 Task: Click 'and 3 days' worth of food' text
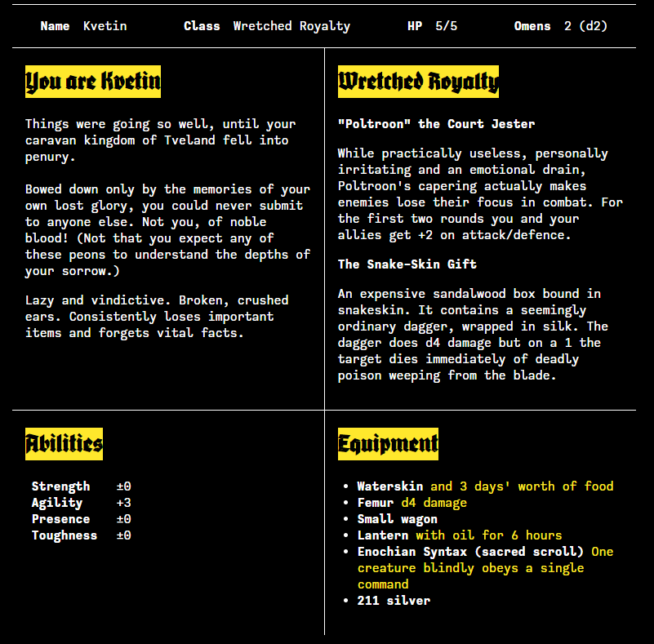(523, 486)
